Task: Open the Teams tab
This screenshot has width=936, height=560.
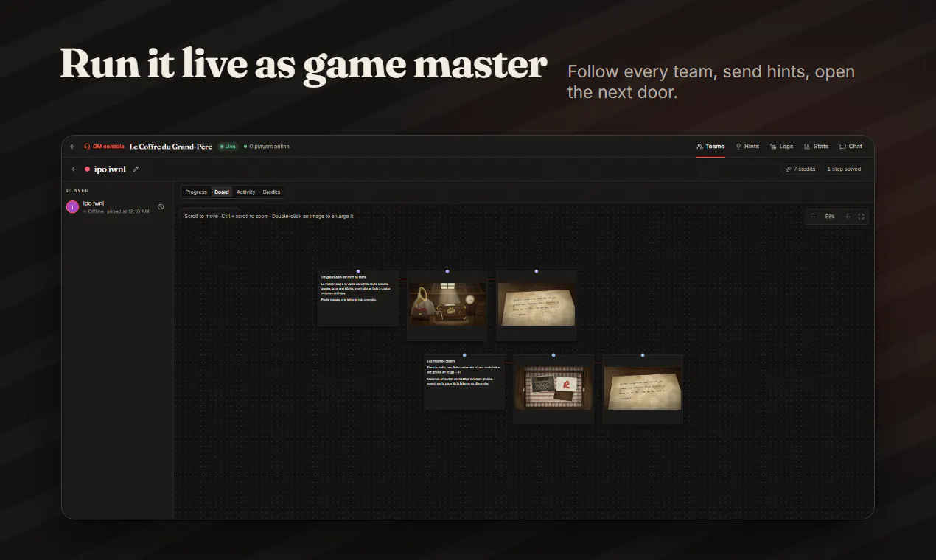Action: pyautogui.click(x=710, y=147)
